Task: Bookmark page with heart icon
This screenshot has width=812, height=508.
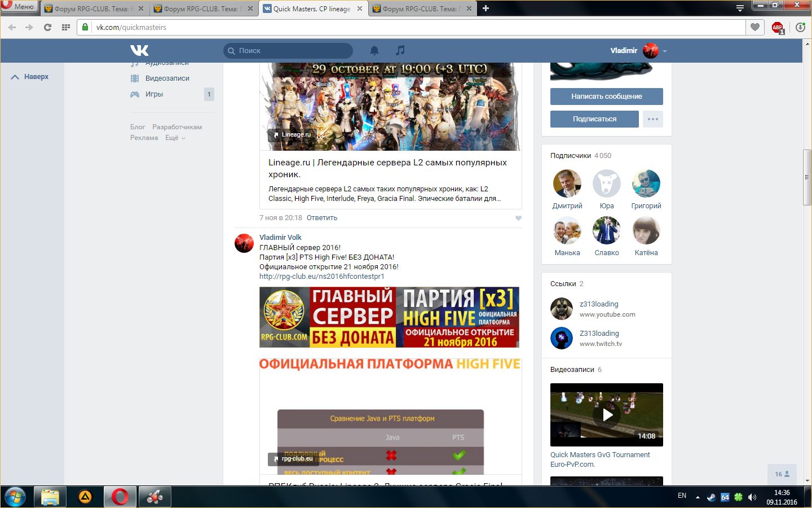Action: 754,27
